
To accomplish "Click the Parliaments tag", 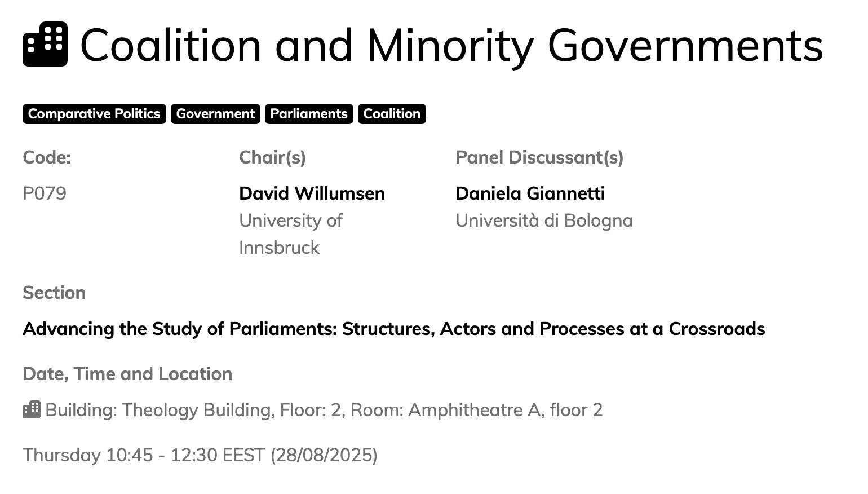I will tap(309, 114).
